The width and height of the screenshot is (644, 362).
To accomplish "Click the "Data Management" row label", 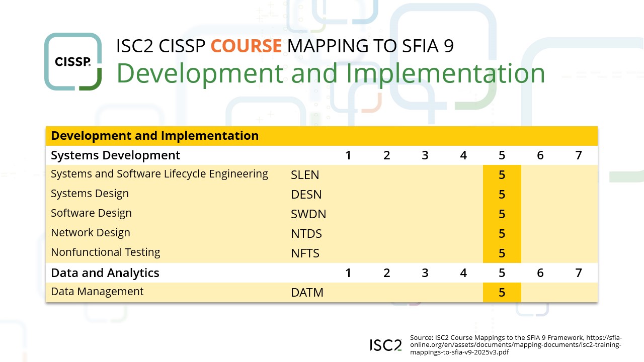I will coord(97,292).
